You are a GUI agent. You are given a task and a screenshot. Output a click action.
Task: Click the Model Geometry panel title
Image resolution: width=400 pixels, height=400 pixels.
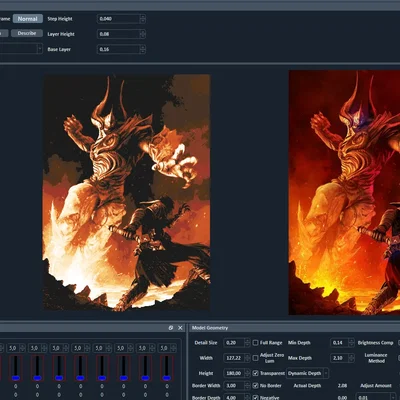tap(210, 328)
